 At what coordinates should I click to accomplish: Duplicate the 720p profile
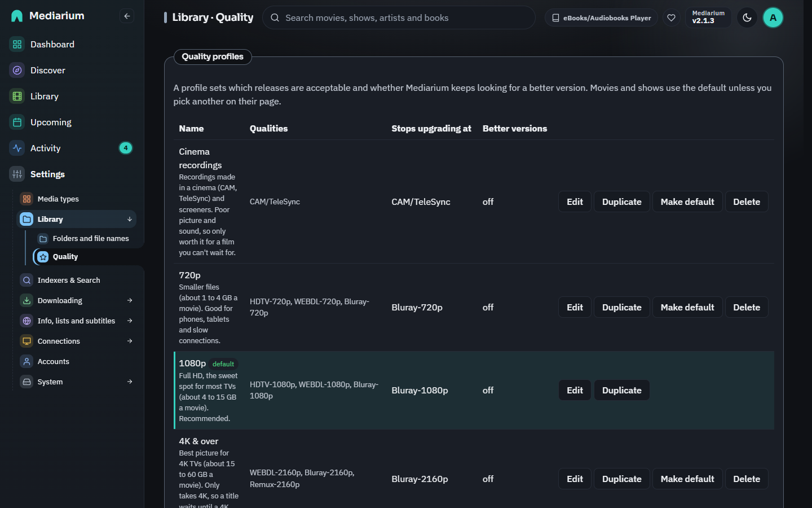click(x=622, y=307)
